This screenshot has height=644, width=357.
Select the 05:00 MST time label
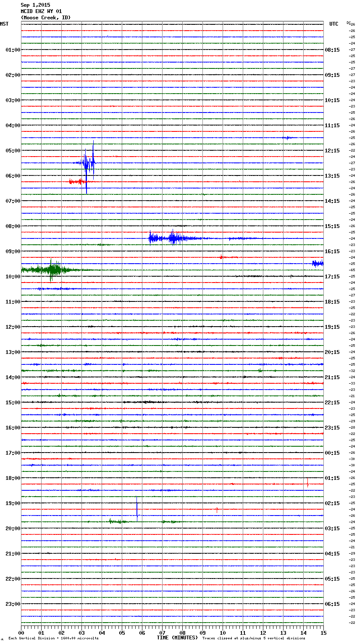tap(13, 151)
